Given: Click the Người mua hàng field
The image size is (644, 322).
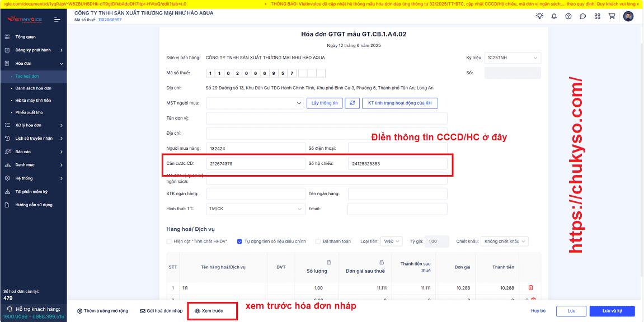Looking at the screenshot, I should click(256, 148).
